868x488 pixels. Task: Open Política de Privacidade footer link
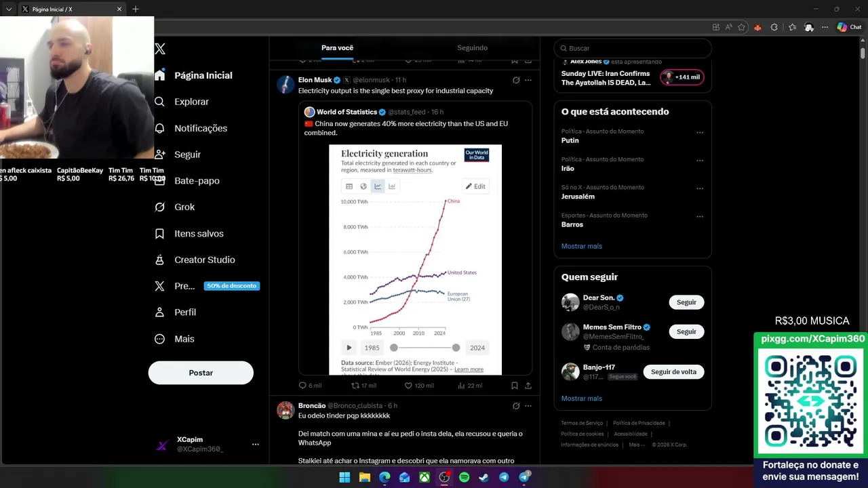[x=639, y=423]
